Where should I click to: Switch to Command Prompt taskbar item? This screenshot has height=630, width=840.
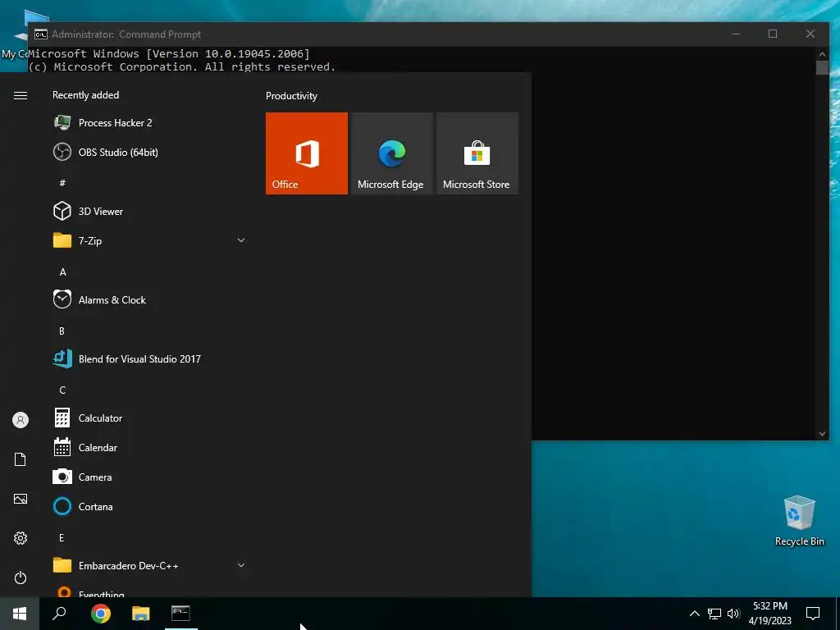[x=180, y=614]
